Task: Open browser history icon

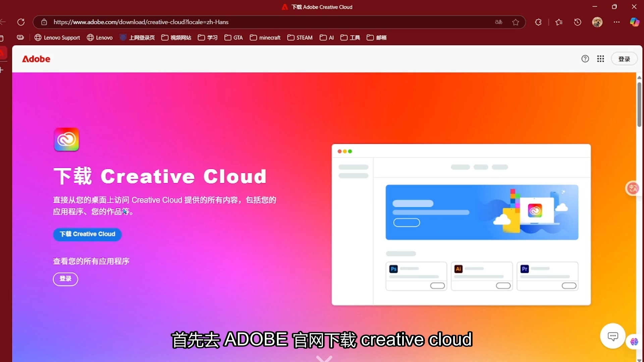Action: coord(577,22)
